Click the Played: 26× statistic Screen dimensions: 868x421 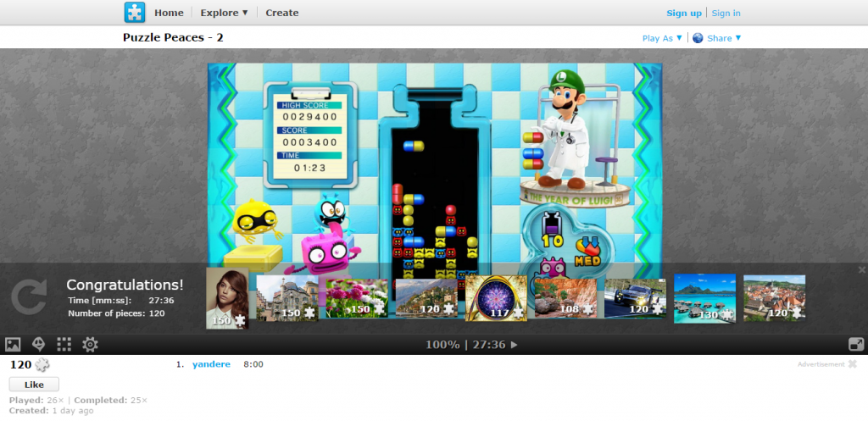coord(36,400)
